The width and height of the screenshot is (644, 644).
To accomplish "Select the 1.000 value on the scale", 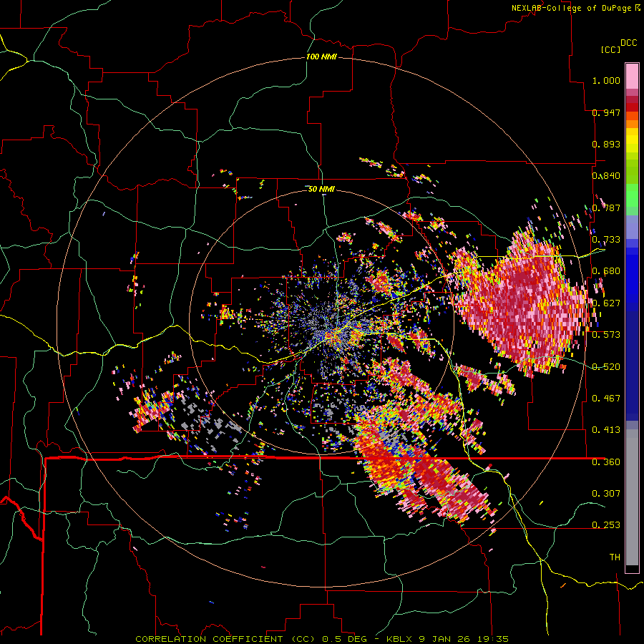I will pyautogui.click(x=606, y=80).
